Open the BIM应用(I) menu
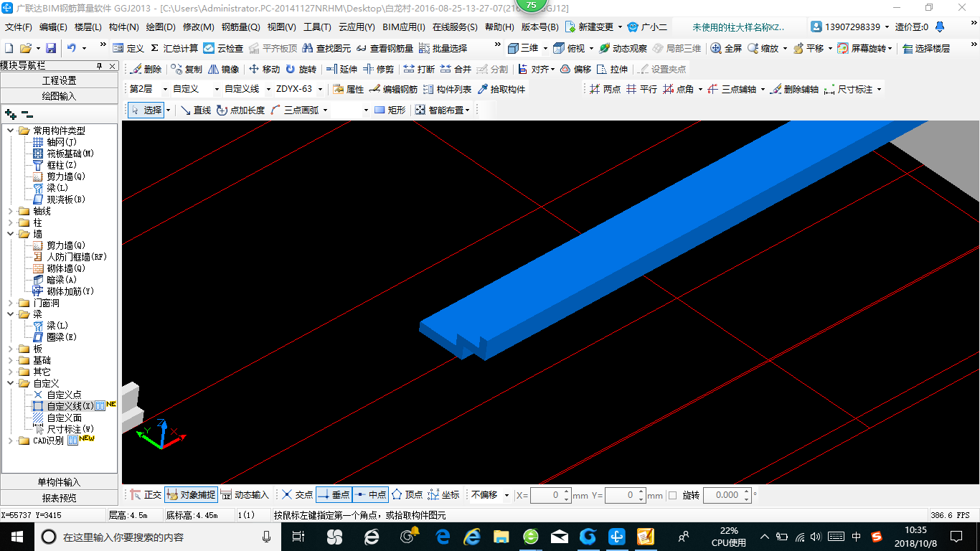980x551 pixels. click(404, 27)
